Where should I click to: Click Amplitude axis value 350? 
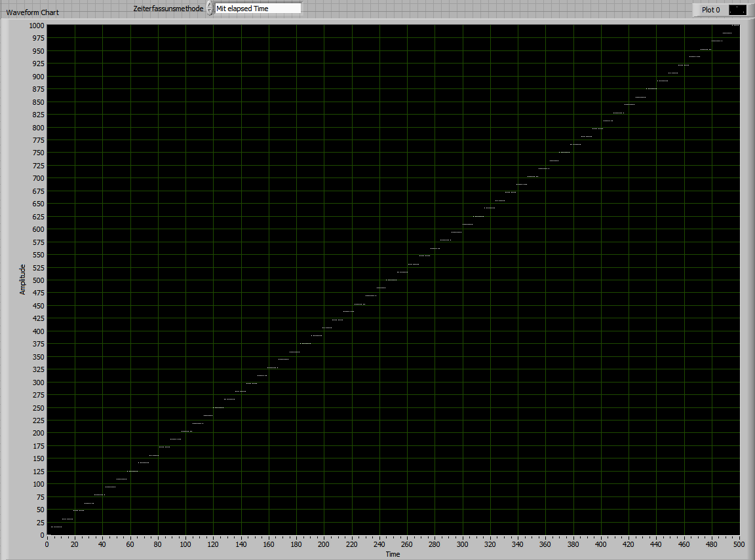click(39, 356)
